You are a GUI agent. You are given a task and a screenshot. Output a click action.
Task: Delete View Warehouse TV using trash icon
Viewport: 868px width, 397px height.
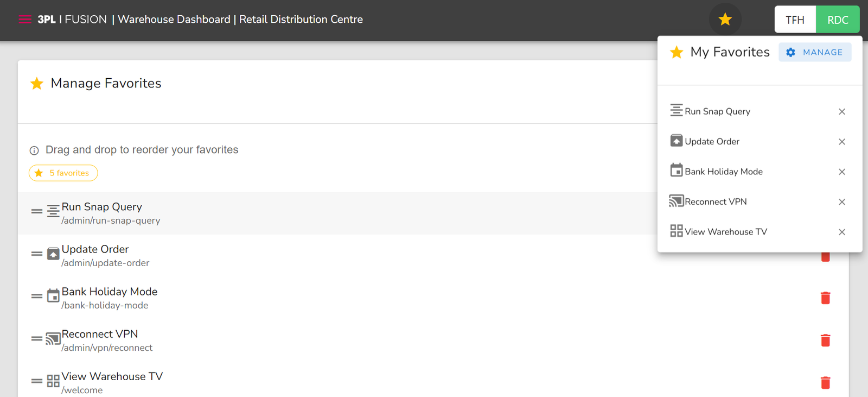[825, 382]
